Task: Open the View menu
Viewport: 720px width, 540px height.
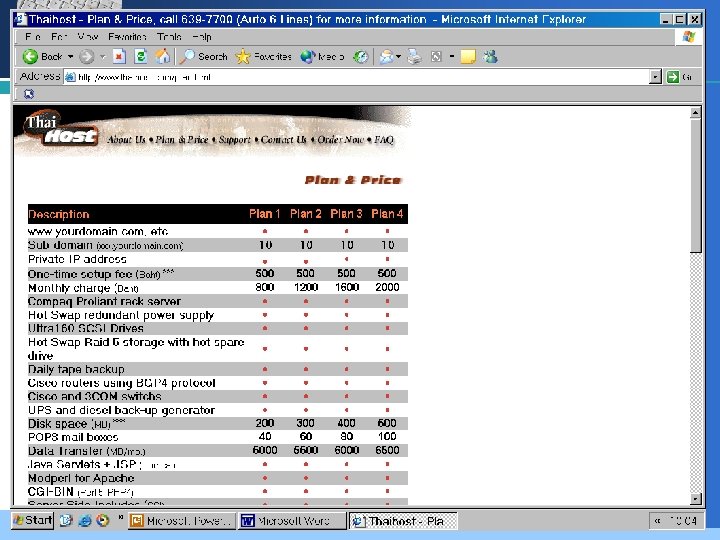Action: point(87,37)
